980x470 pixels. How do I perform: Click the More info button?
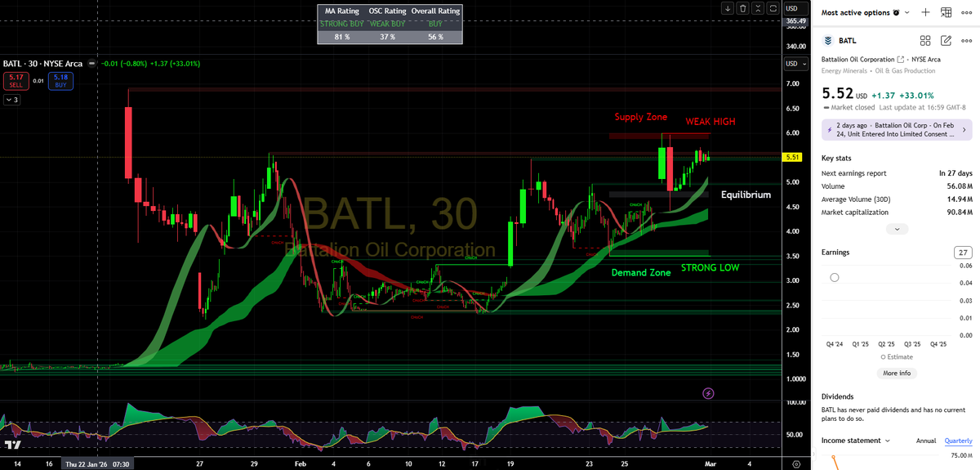[x=897, y=373]
